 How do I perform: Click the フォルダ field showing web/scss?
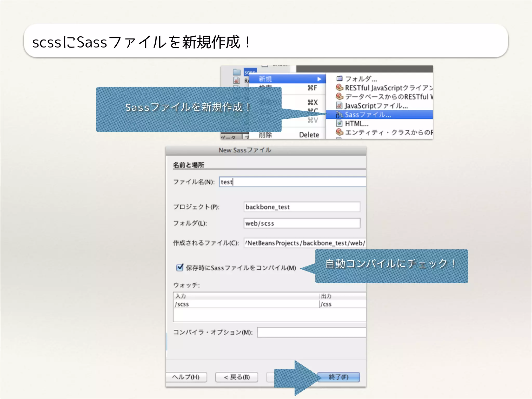pyautogui.click(x=302, y=223)
